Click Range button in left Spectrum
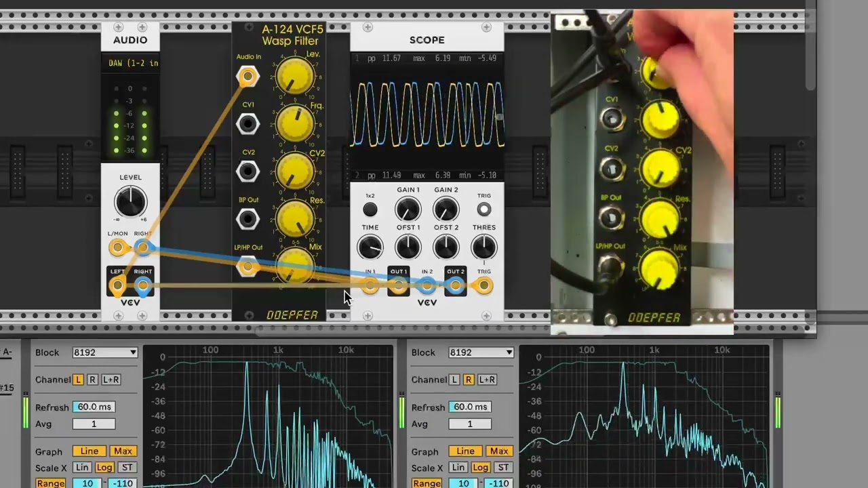The height and width of the screenshot is (488, 868). 51,483
